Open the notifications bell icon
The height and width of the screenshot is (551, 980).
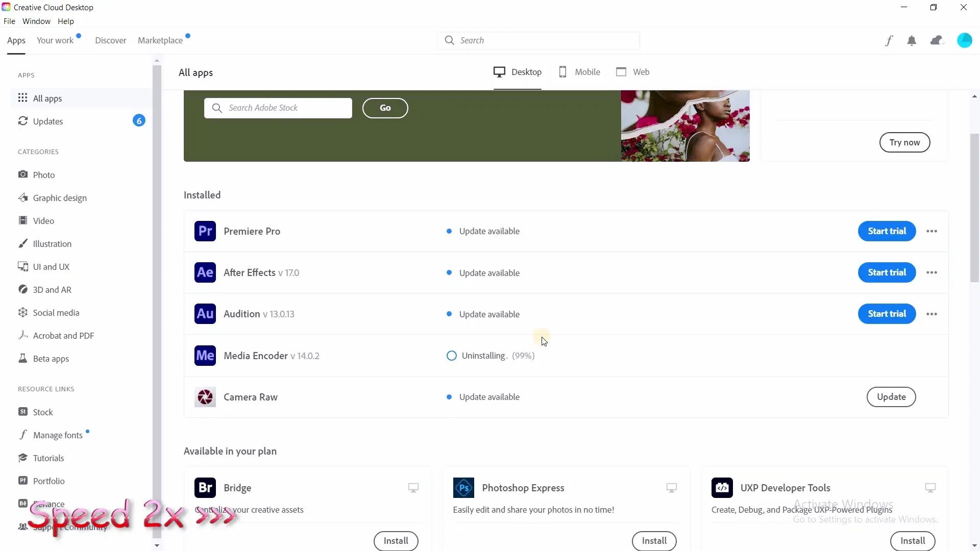point(912,41)
